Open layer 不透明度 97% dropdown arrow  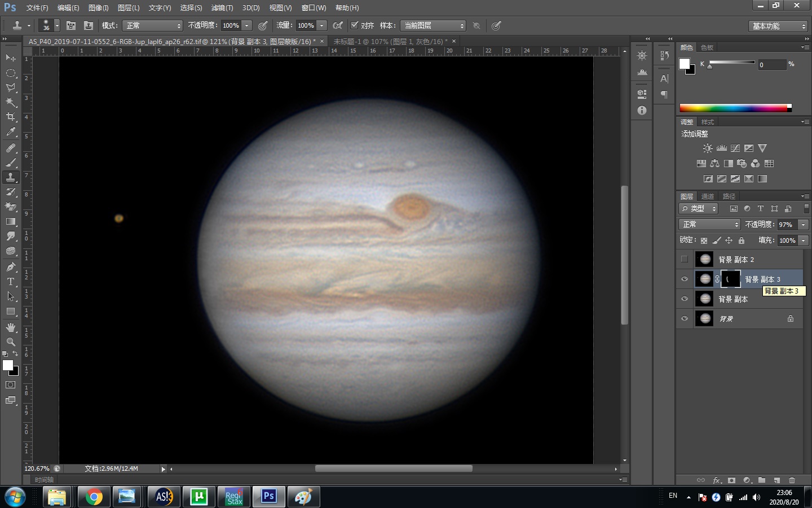[804, 225]
